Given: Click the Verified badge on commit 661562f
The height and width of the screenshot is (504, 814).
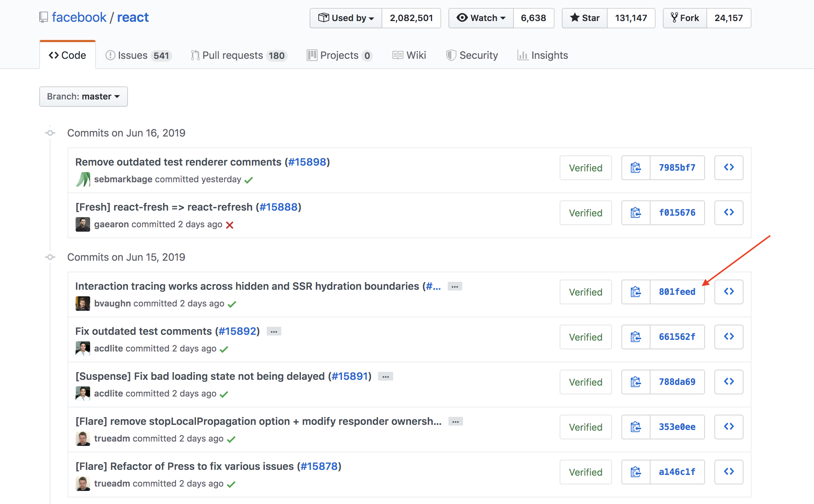Looking at the screenshot, I should [x=585, y=337].
